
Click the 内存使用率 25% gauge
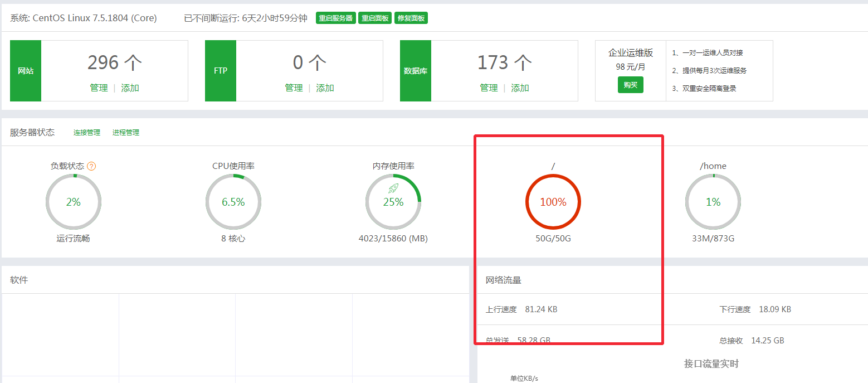tap(393, 202)
